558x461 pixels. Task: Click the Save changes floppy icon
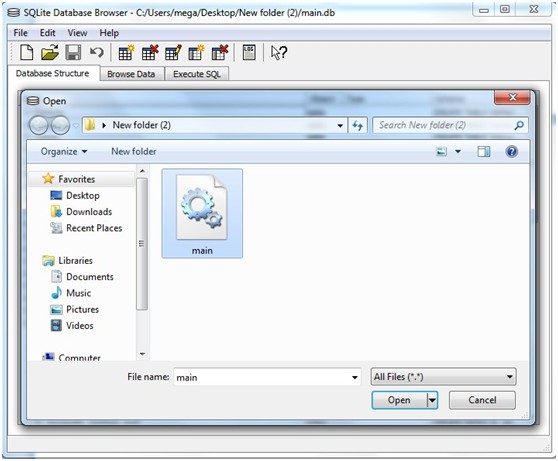click(73, 53)
